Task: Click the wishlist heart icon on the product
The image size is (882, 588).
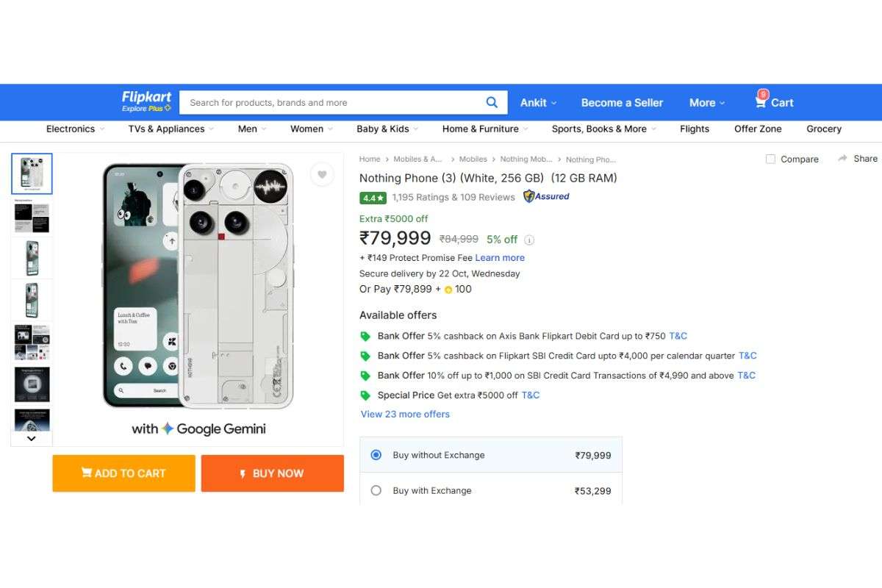Action: tap(323, 175)
